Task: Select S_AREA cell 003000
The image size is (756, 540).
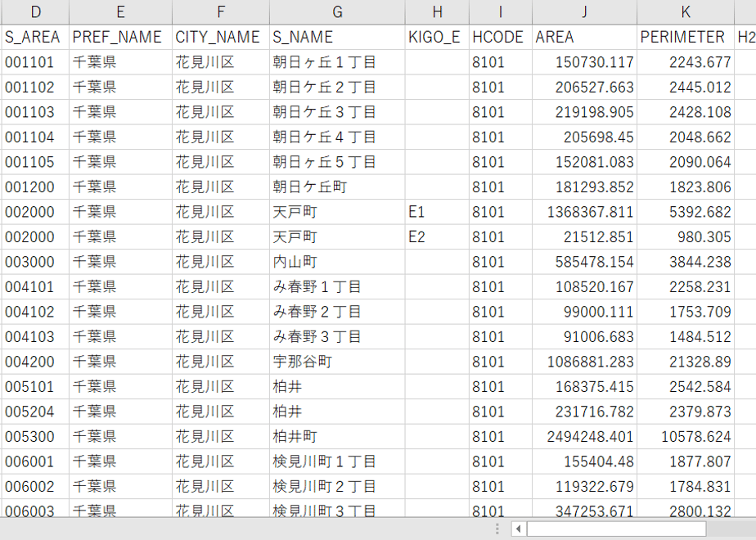Action: 35,263
